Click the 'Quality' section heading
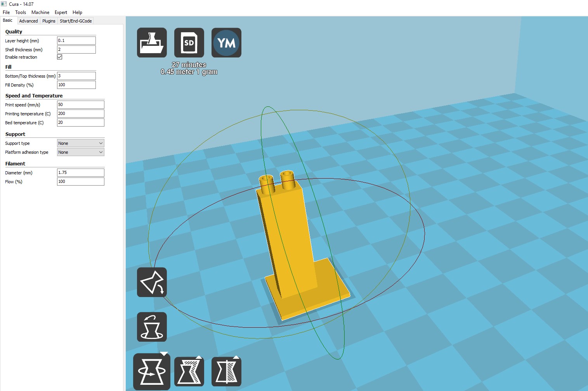 click(x=14, y=32)
